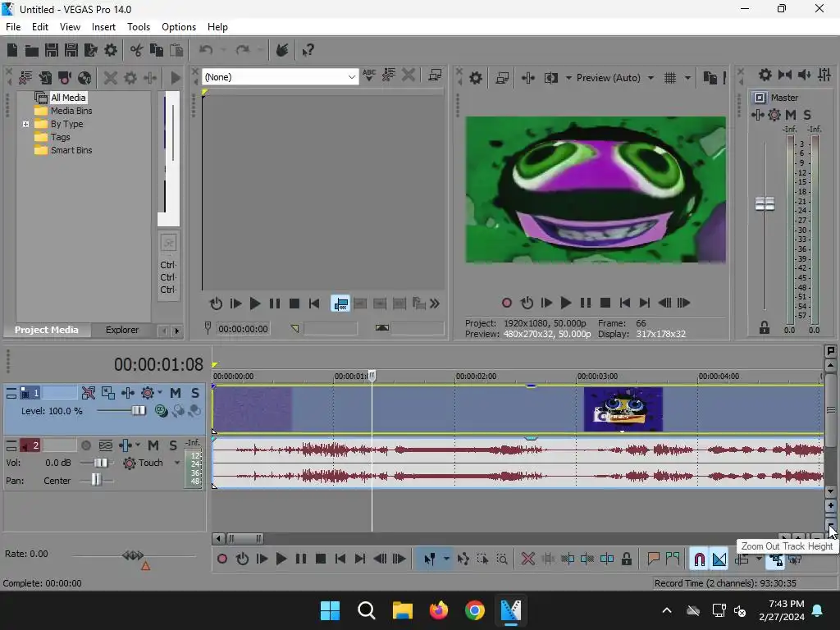
Task: Toggle Master bus Mute button
Action: click(790, 115)
